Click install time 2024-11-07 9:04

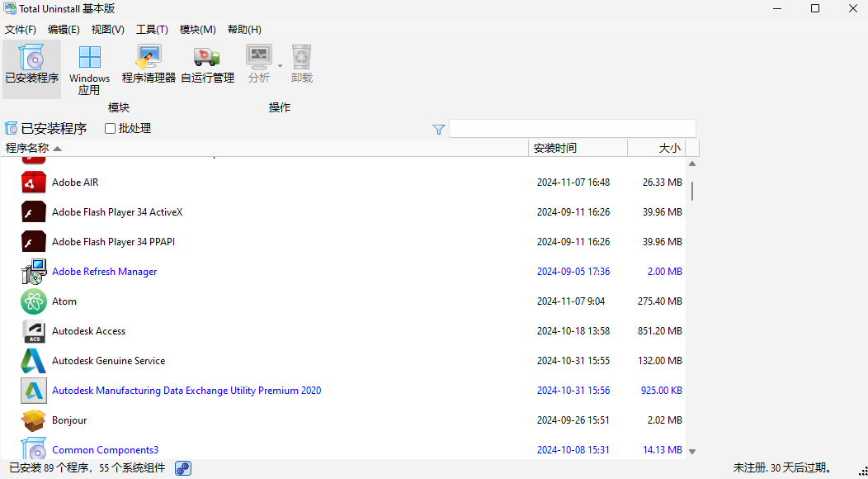point(571,301)
